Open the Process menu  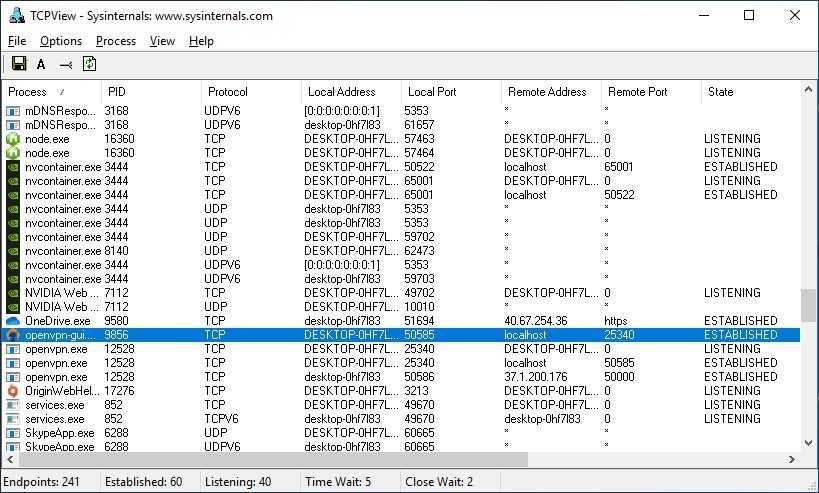pyautogui.click(x=116, y=41)
